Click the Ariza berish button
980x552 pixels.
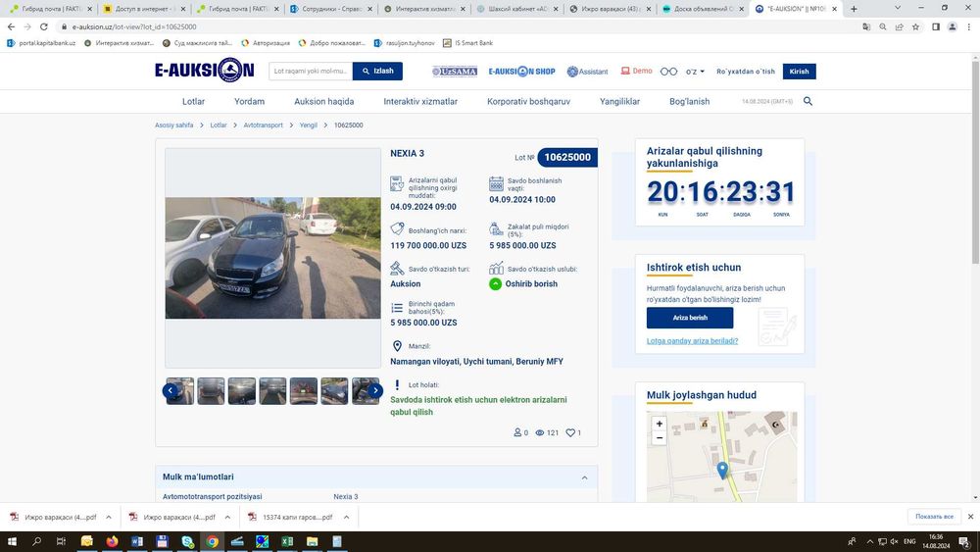(690, 318)
